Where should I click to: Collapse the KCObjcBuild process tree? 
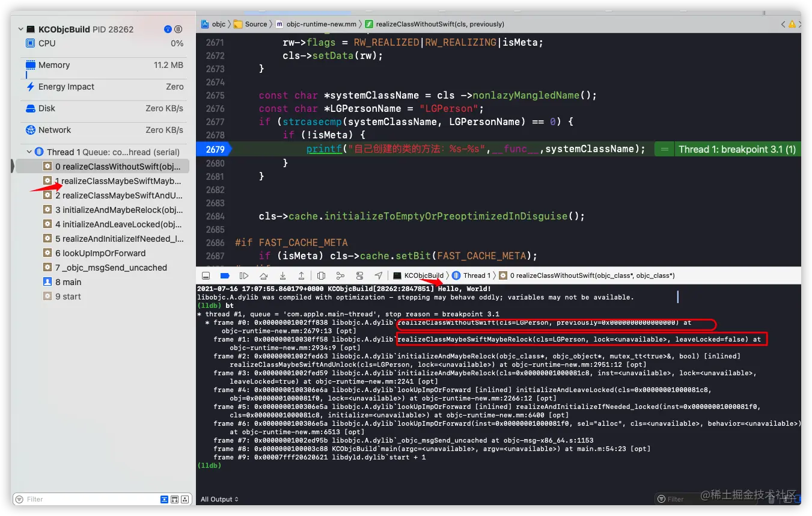(21, 29)
